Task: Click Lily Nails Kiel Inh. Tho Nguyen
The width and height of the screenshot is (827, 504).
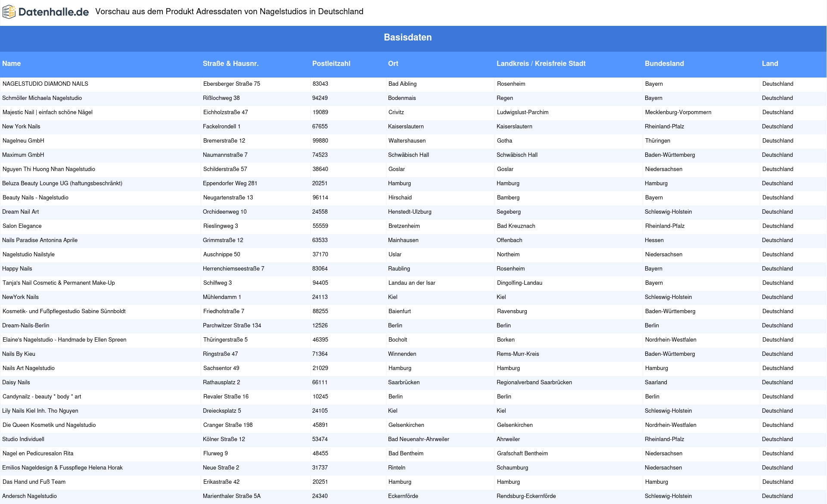Action: (40, 411)
